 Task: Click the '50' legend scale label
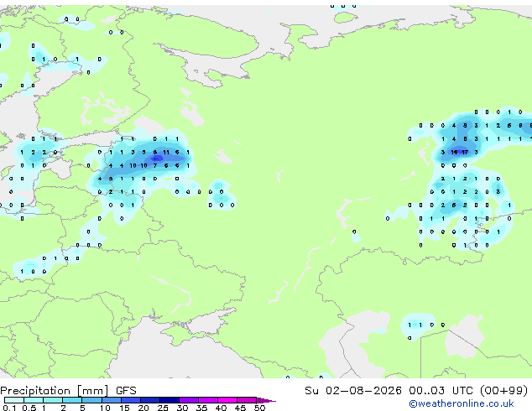[x=259, y=408]
